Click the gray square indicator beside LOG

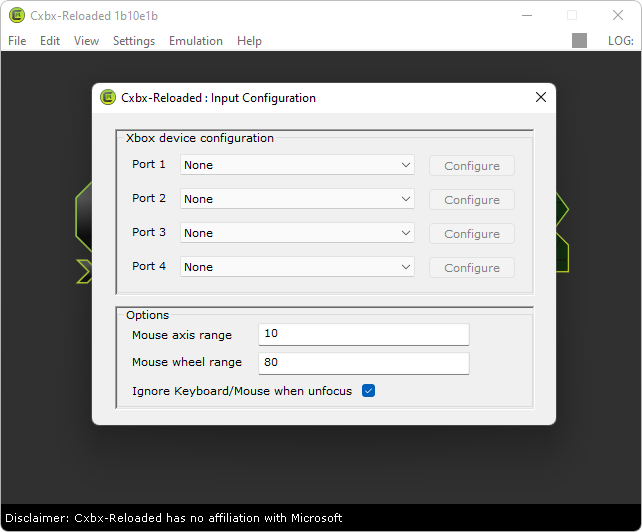coord(580,41)
